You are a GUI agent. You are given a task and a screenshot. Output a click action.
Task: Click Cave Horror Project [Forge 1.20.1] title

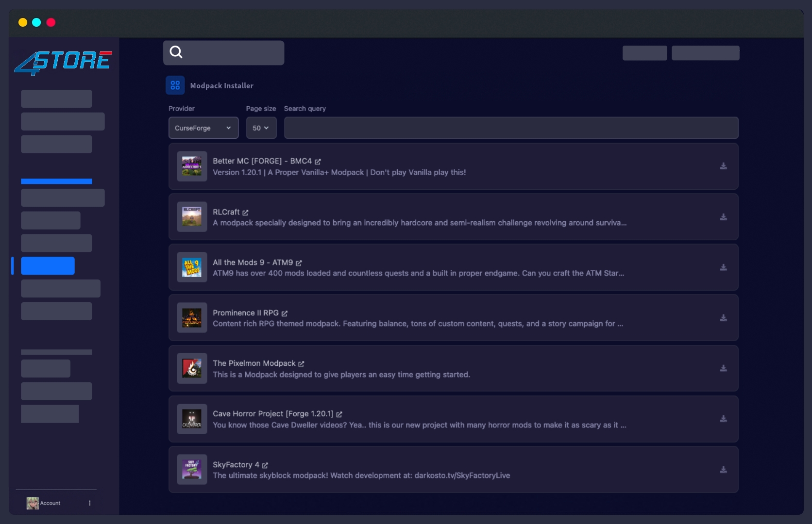[273, 414]
